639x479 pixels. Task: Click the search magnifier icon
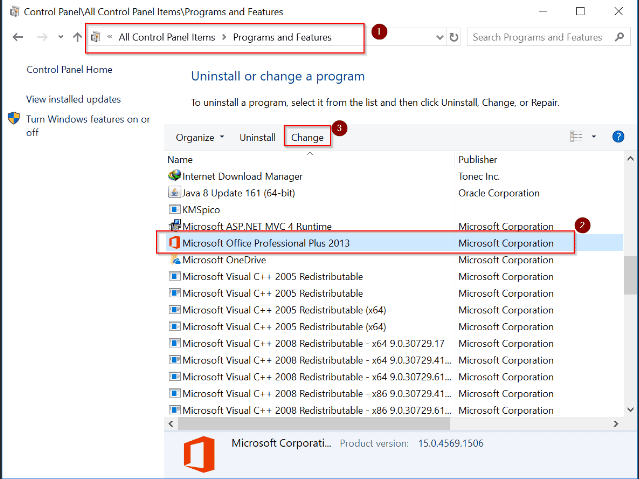click(619, 37)
